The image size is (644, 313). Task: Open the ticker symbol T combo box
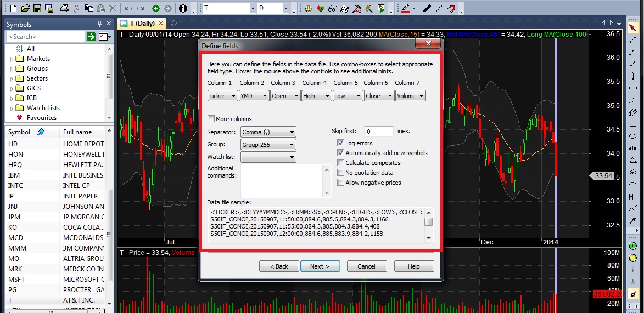click(x=229, y=8)
